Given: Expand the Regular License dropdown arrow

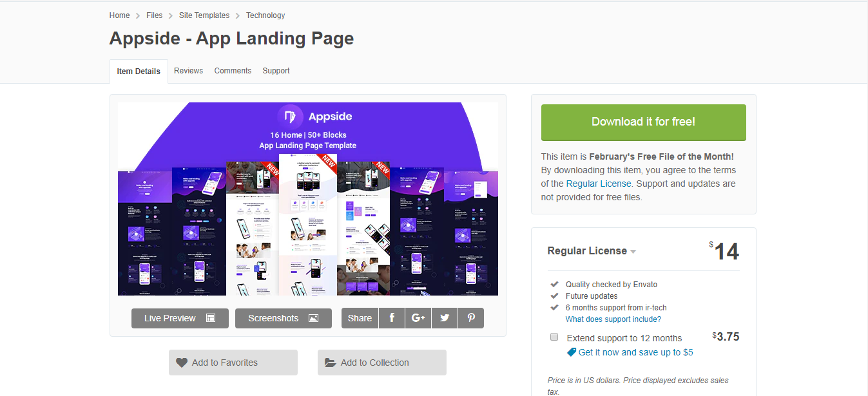Looking at the screenshot, I should click(633, 252).
